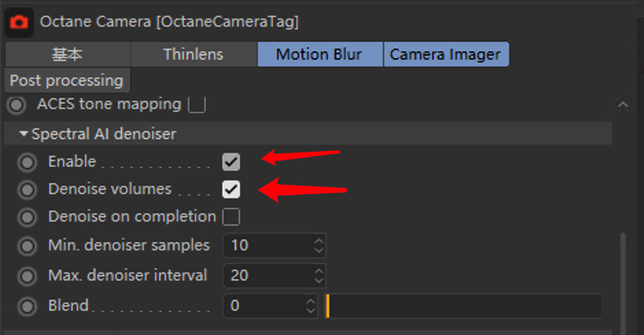Screen dimensions: 644x335
Task: Uncheck the Denoise volumes checkbox
Action: pyautogui.click(x=231, y=189)
